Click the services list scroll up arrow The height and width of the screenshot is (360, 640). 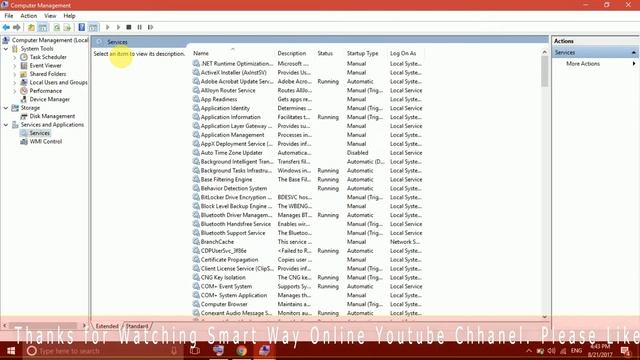(x=544, y=52)
